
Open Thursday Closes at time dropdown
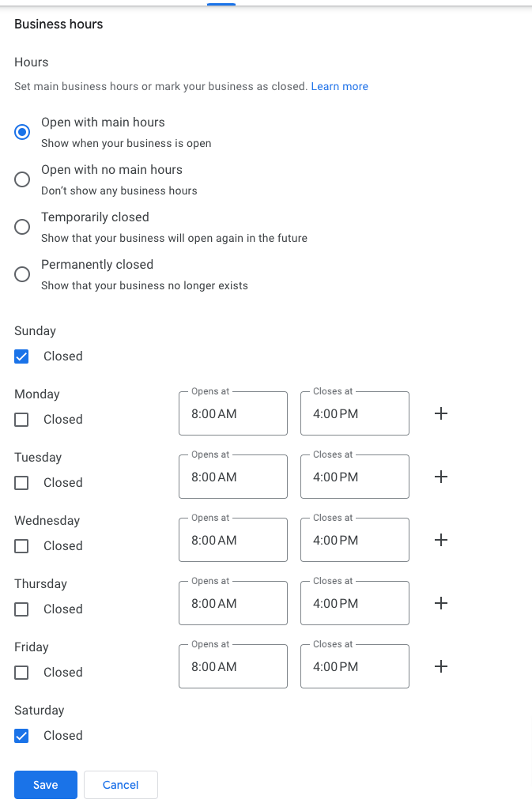tap(354, 603)
